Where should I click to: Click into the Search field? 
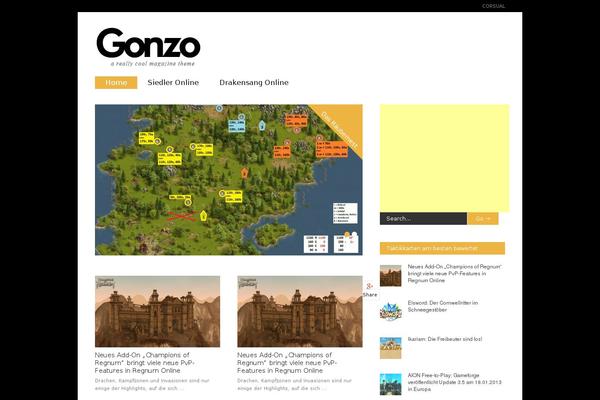[x=423, y=219]
